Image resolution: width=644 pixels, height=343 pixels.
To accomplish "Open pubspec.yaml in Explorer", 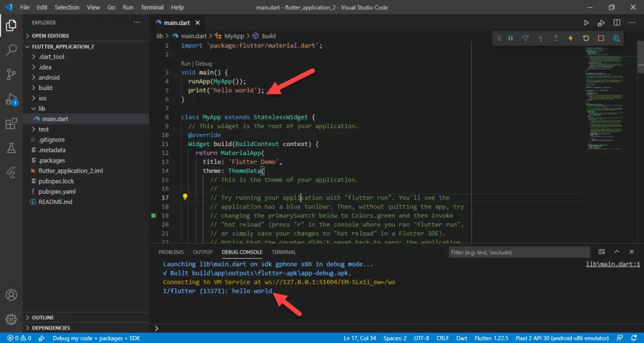I will pos(86,192).
